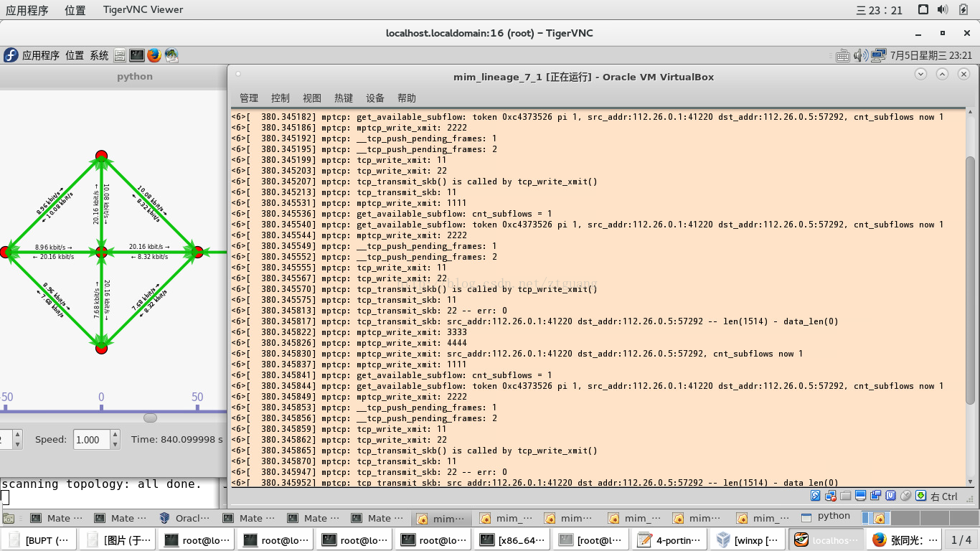The image size is (980, 551).
Task: Select the top red node in topology
Action: coord(101,156)
